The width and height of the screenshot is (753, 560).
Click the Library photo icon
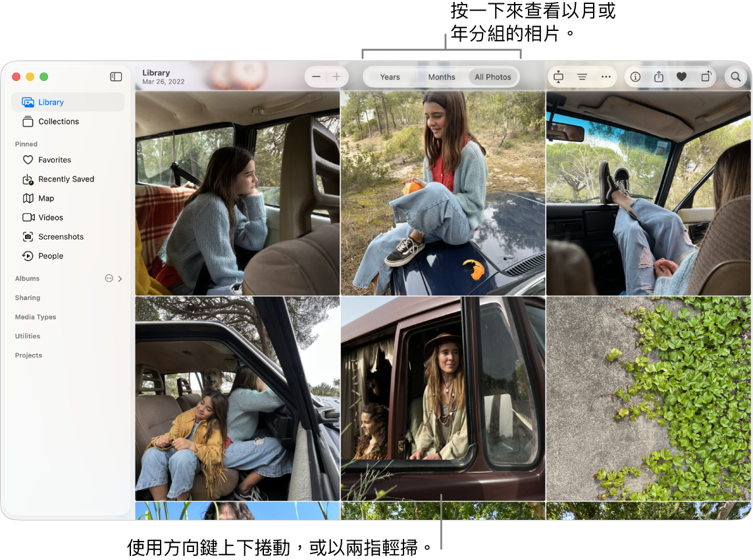click(28, 102)
